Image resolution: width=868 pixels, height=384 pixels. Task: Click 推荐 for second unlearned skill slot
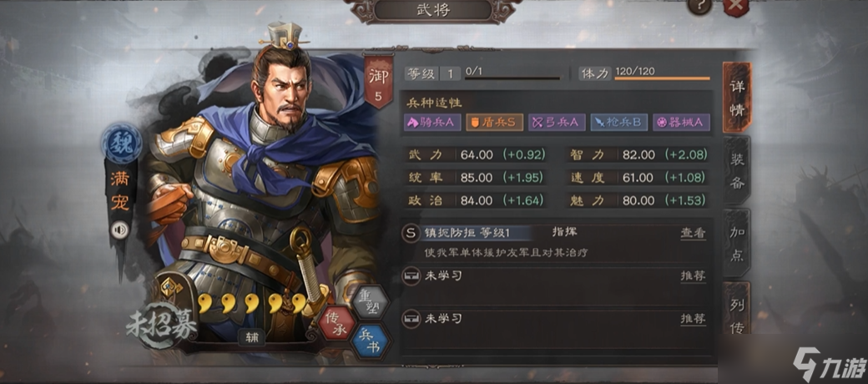(x=693, y=319)
